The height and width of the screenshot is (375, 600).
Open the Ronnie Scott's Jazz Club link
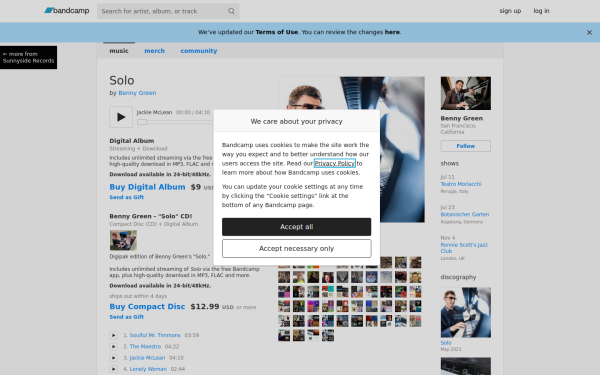coord(464,248)
